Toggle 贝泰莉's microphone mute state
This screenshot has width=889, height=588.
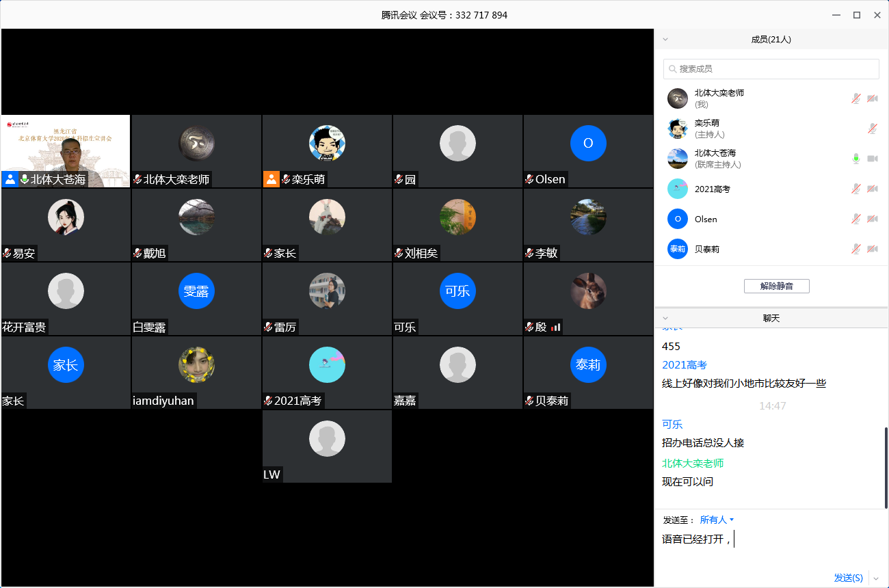[855, 249]
